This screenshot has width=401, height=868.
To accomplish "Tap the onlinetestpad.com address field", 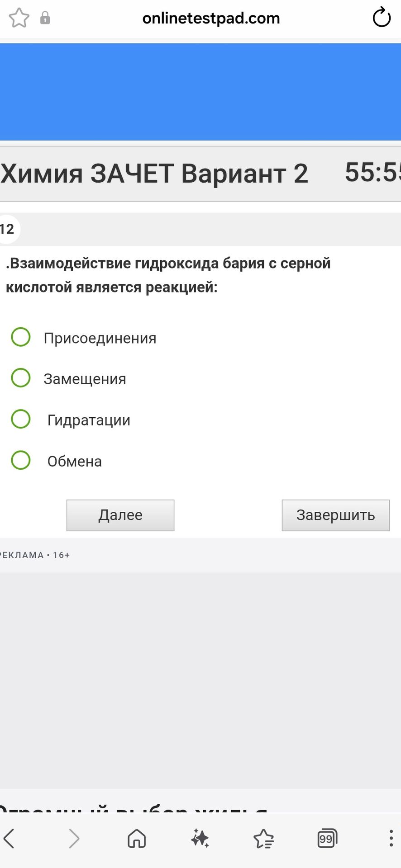I will coord(211,19).
